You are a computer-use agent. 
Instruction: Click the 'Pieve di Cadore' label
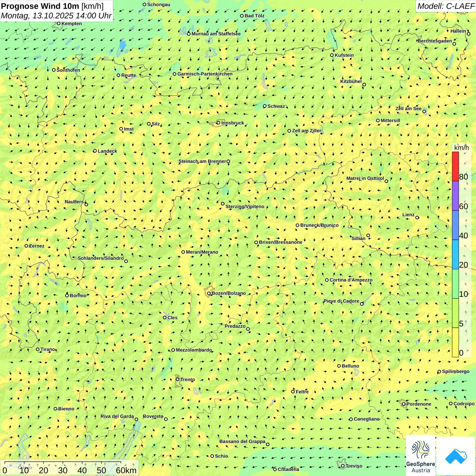coord(341,301)
